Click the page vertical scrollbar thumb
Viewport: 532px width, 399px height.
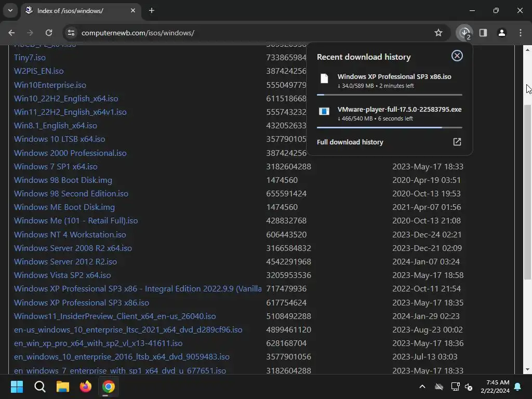pyautogui.click(x=527, y=192)
